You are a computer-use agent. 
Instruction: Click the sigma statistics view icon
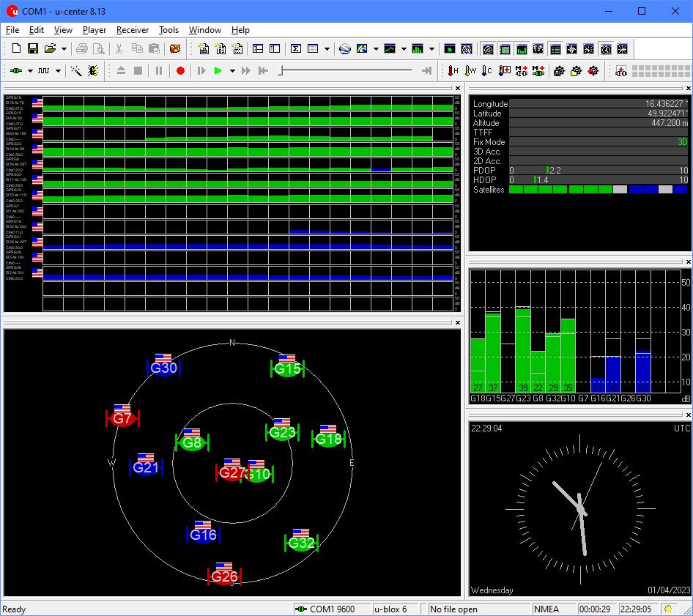296,49
